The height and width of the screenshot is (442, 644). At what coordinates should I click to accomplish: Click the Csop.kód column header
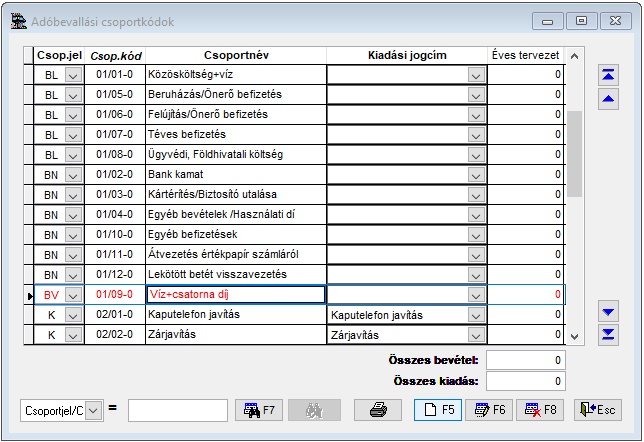click(115, 54)
